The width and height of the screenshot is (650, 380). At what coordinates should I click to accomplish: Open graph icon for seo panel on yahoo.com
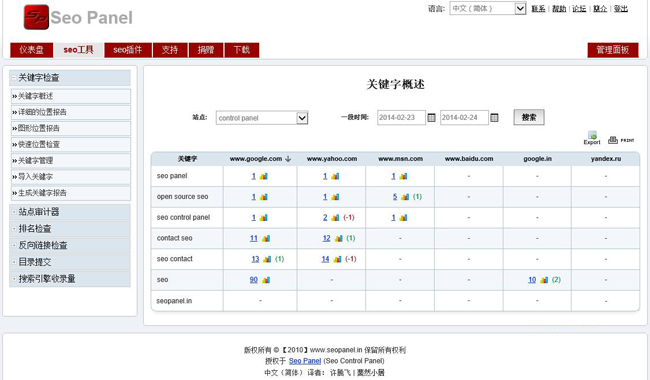point(335,176)
